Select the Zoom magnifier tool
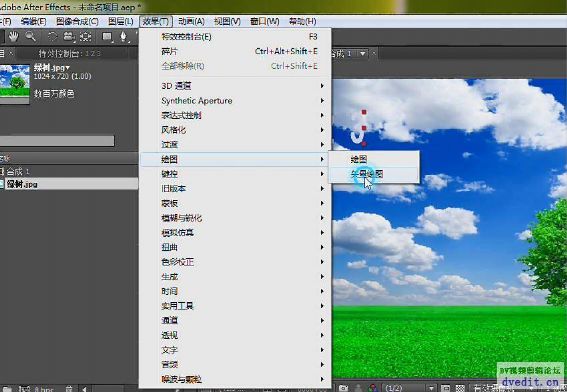 [x=30, y=36]
